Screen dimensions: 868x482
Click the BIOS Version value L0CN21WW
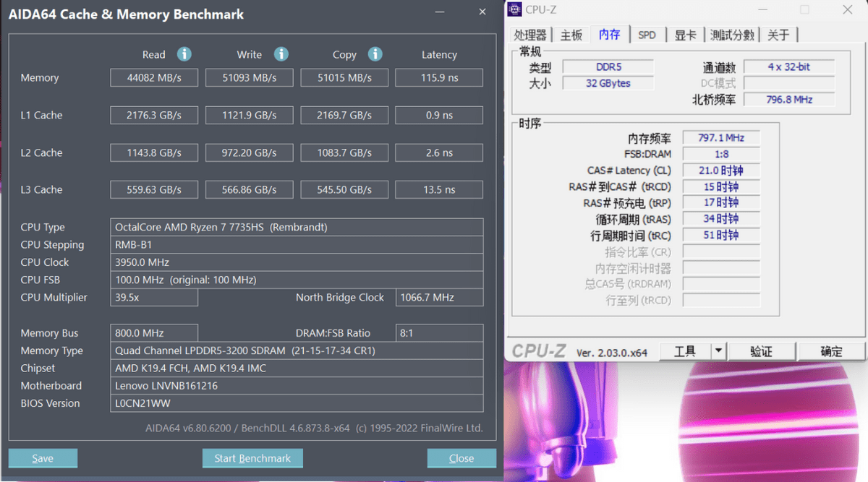297,403
